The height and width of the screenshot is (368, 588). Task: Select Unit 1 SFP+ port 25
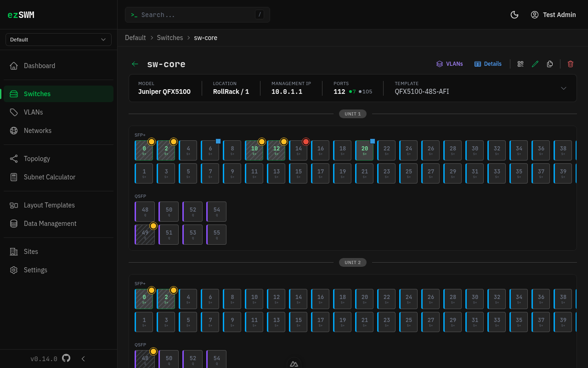pos(408,173)
